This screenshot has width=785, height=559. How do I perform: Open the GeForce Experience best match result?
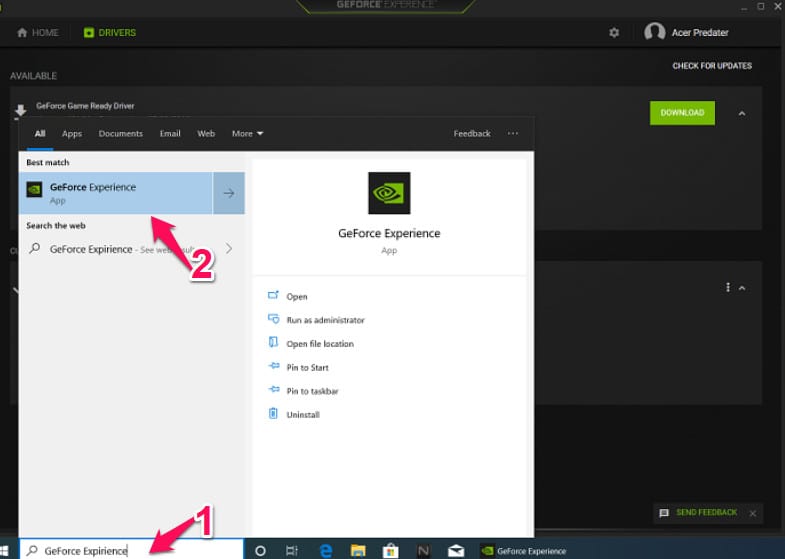click(116, 193)
